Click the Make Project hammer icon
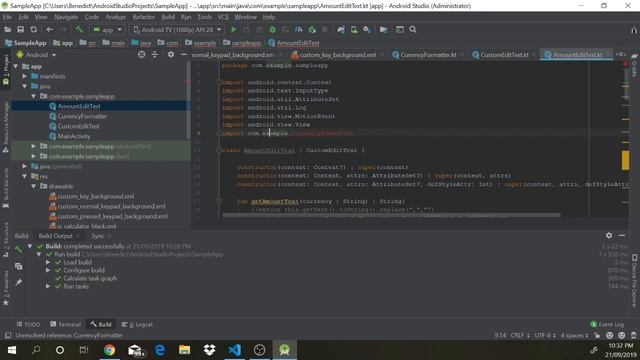 point(79,29)
